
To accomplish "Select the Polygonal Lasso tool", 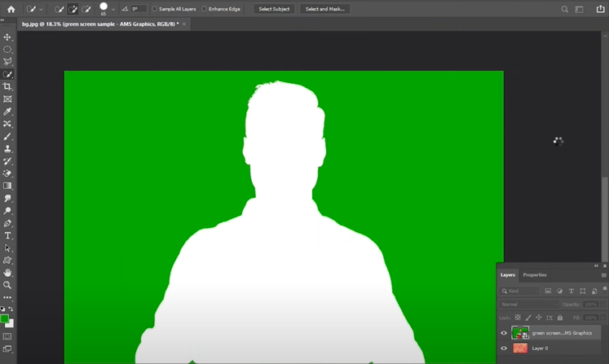I will 7,62.
